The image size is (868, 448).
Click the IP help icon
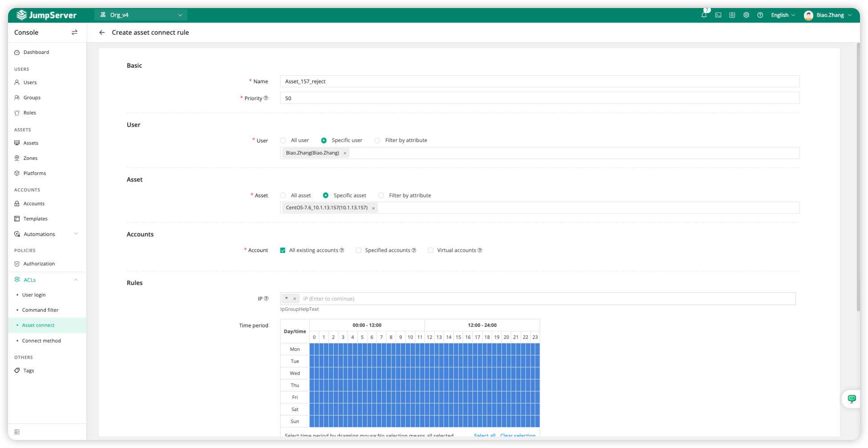[x=266, y=298]
